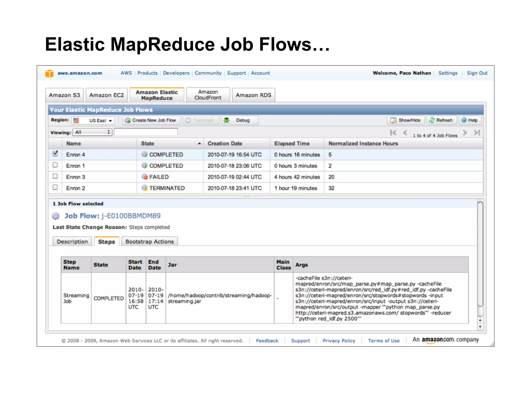This screenshot has width=532, height=399.
Task: Go to the next page of job flows
Action: point(465,133)
